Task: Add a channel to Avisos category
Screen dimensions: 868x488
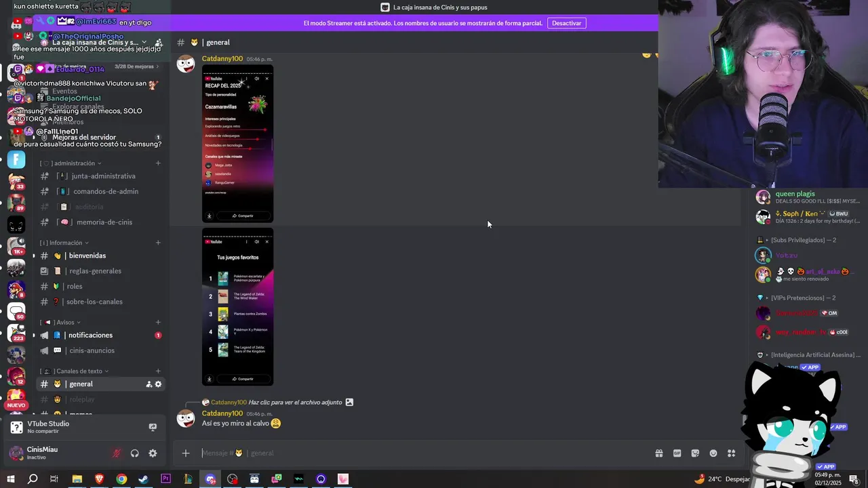Action: point(158,323)
